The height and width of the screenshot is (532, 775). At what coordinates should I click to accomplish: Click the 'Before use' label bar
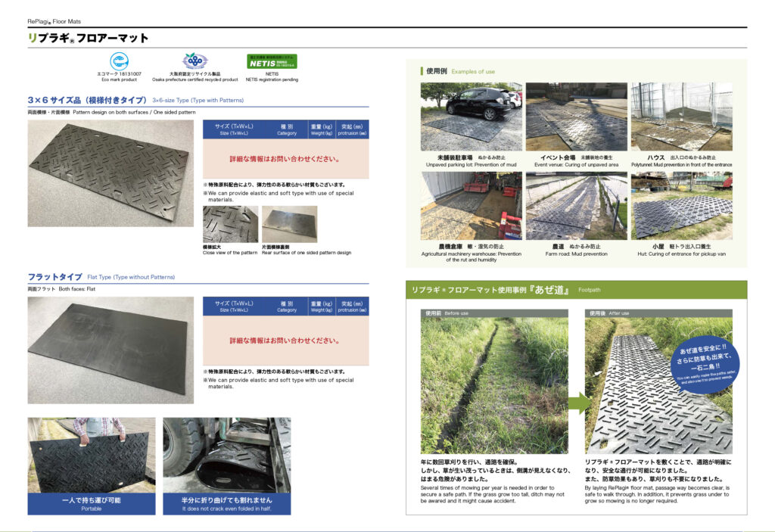494,313
